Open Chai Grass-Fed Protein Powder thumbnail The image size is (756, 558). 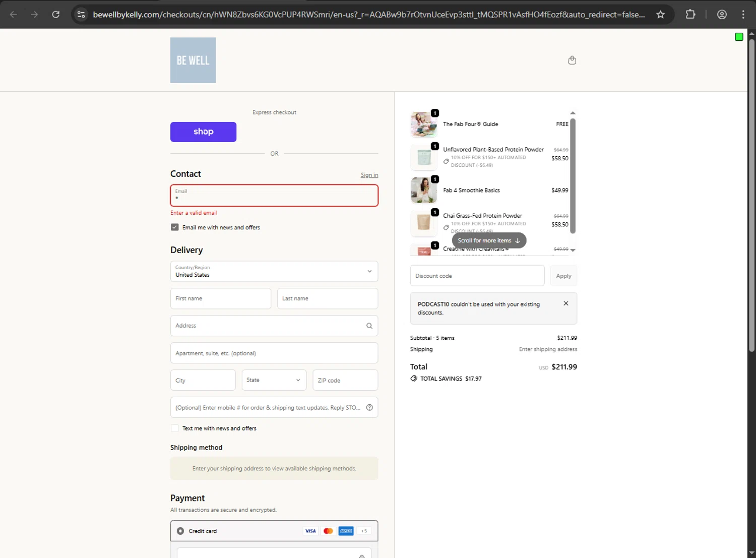coord(424,223)
